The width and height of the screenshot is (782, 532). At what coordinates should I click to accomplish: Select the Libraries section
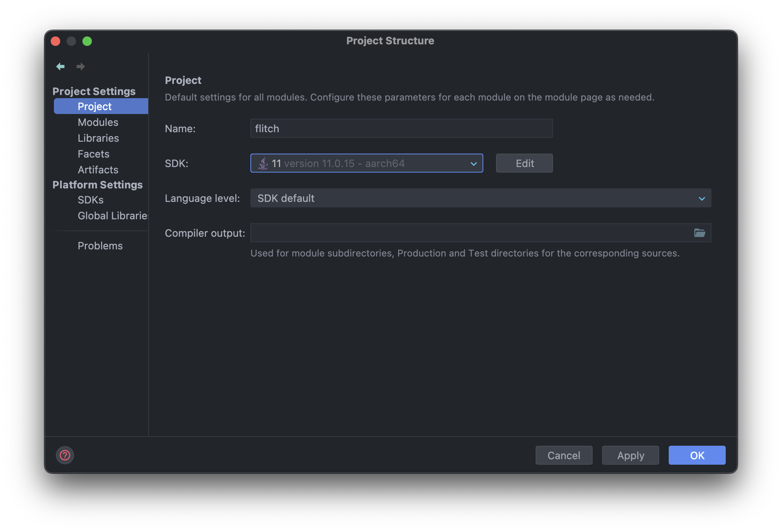[98, 138]
